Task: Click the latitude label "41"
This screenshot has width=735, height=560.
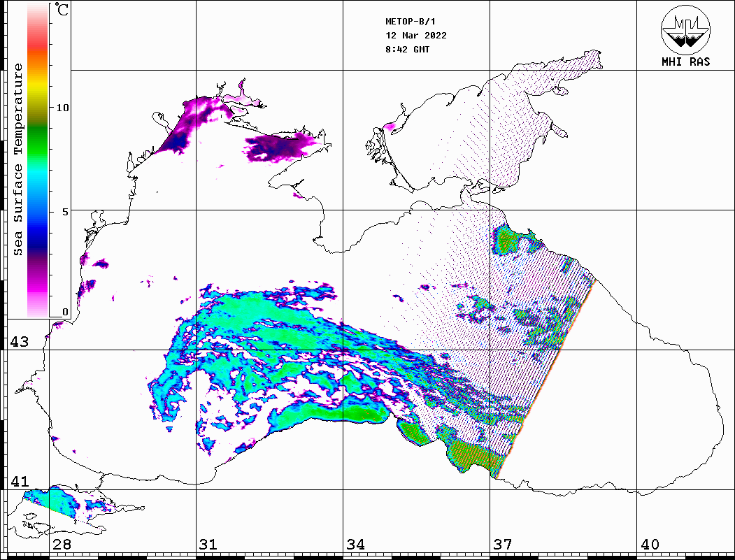Action: [20, 481]
